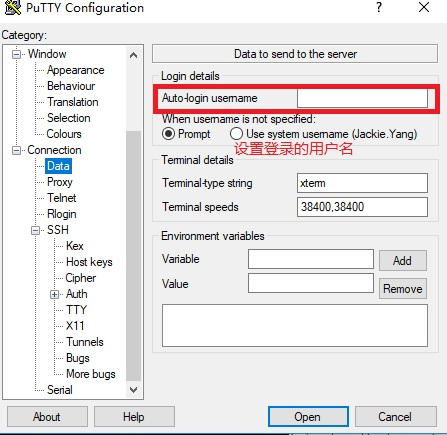Open the Bugs category
447x435 pixels.
click(78, 358)
